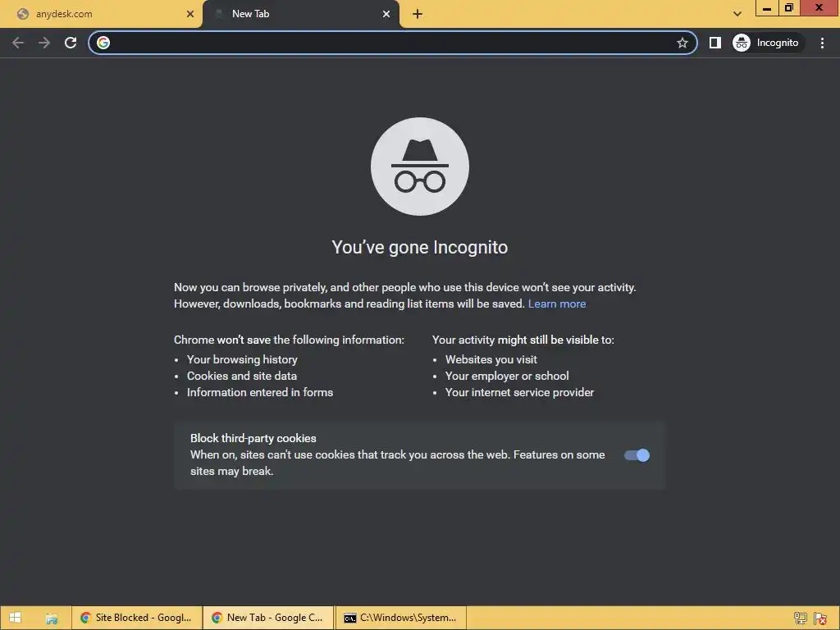The height and width of the screenshot is (630, 840).
Task: Close the anydesk.com tab
Action: tap(190, 14)
